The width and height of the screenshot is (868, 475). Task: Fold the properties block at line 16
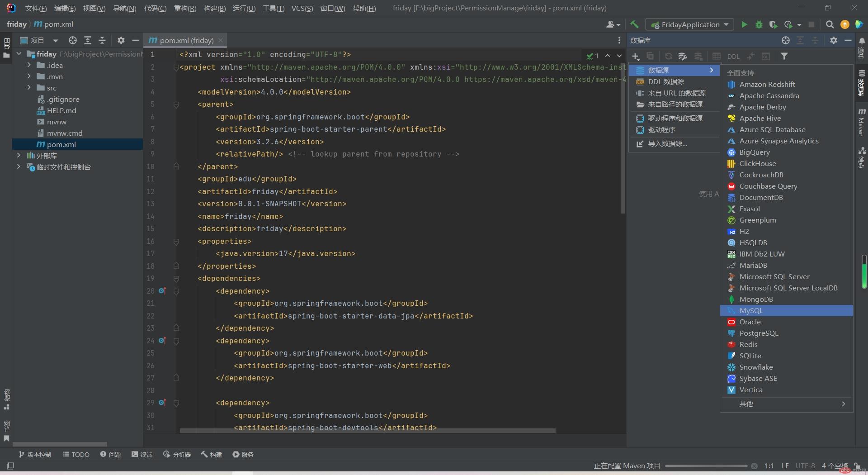point(176,242)
